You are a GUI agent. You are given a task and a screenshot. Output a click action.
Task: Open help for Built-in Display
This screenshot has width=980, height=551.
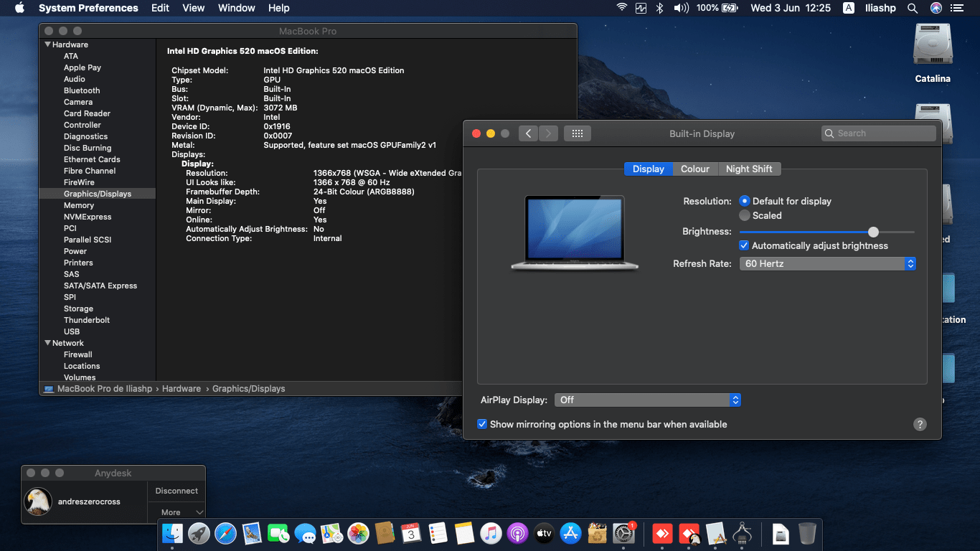(x=920, y=424)
